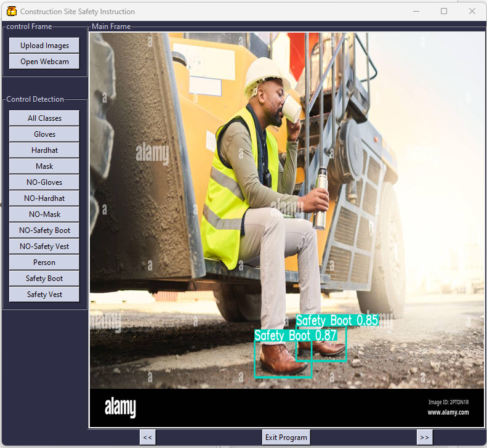Select the Safety Boot class button
The image size is (487, 448).
44,279
